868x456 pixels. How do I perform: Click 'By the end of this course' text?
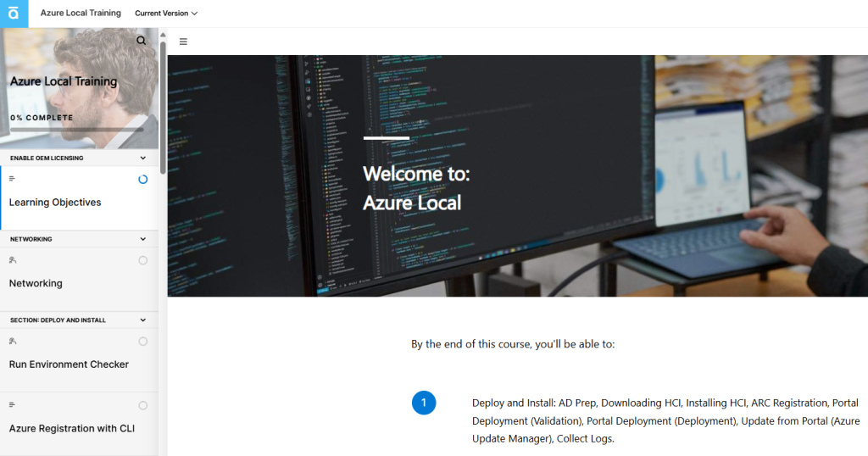(x=513, y=344)
